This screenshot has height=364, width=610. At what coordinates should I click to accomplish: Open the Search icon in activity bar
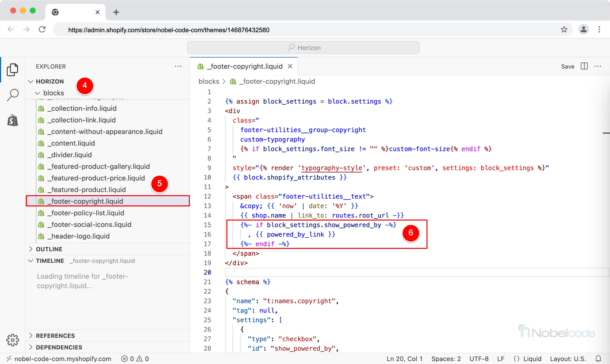point(13,95)
